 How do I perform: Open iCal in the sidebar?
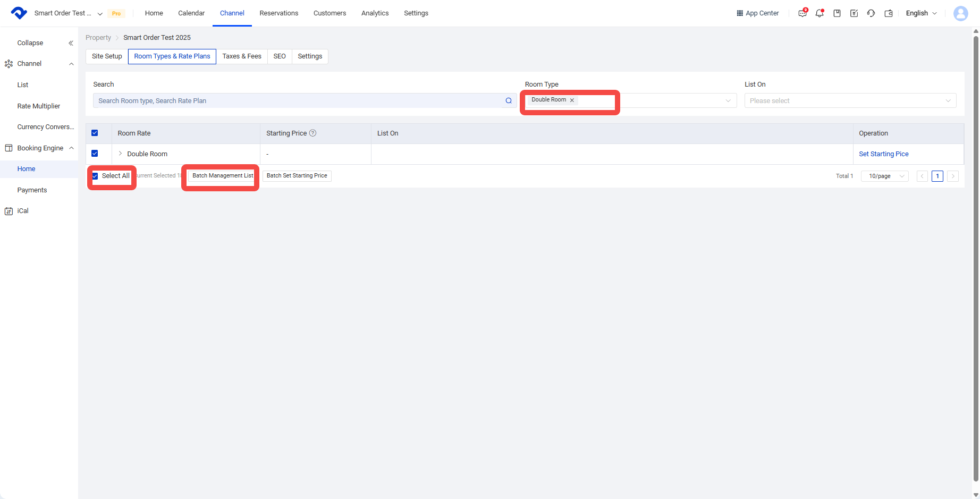pyautogui.click(x=23, y=211)
